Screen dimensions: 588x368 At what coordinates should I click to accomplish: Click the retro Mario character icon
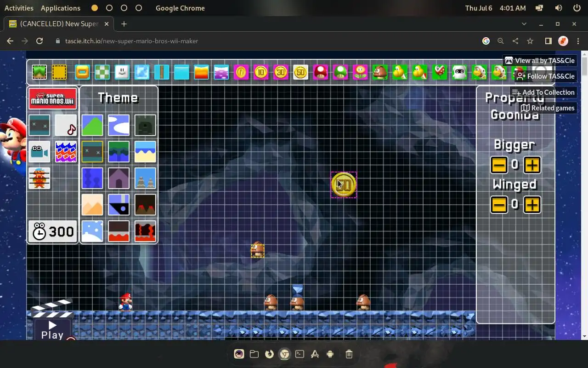point(39,178)
